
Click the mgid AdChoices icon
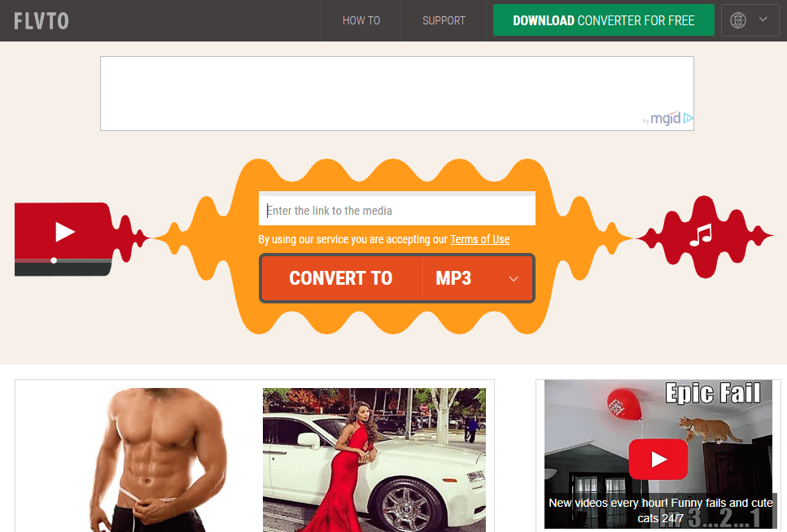coord(689,119)
